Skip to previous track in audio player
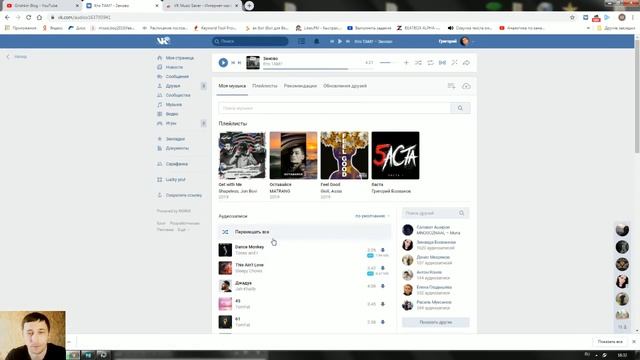Screen dimensions: 640x360 click(x=233, y=63)
